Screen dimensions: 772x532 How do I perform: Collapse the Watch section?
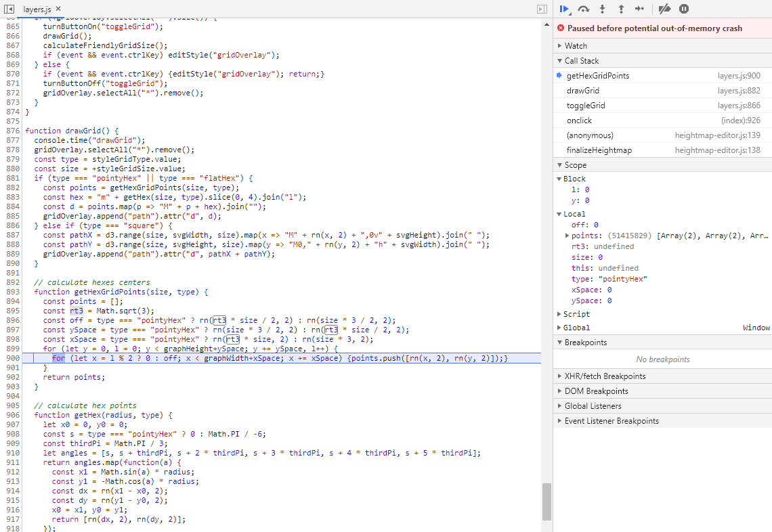(x=559, y=45)
